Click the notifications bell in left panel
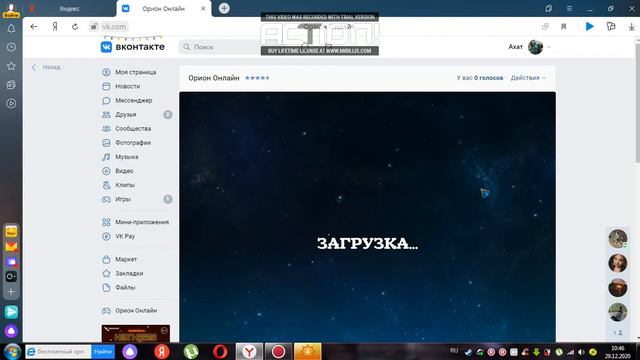 tap(11, 29)
